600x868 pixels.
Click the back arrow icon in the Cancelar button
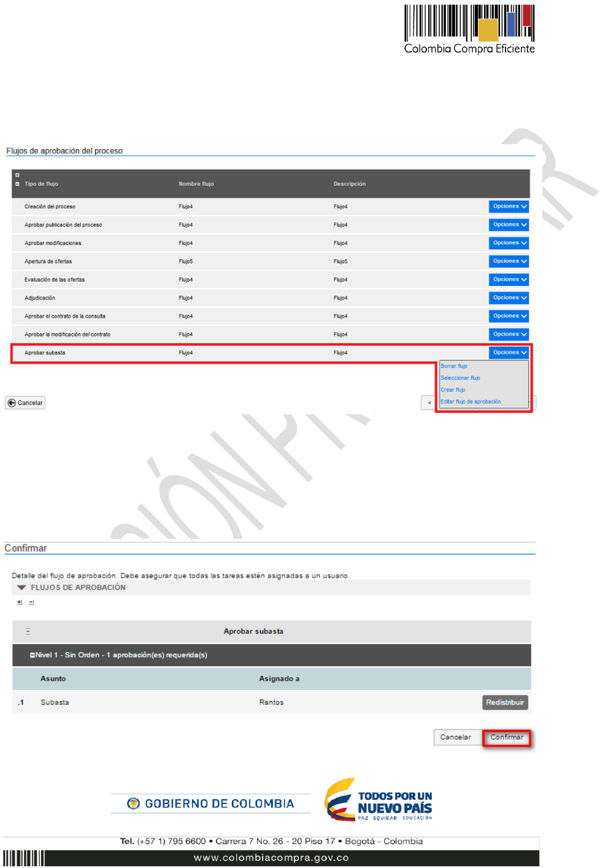coord(12,403)
